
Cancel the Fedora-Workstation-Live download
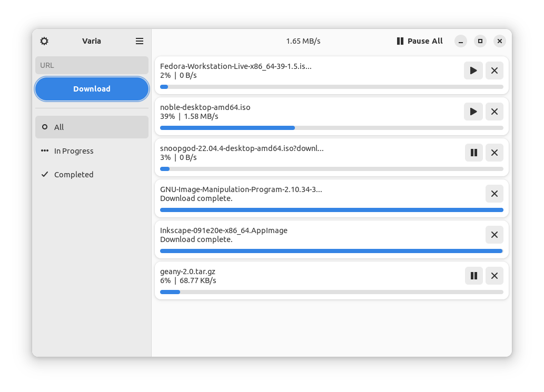tap(494, 70)
